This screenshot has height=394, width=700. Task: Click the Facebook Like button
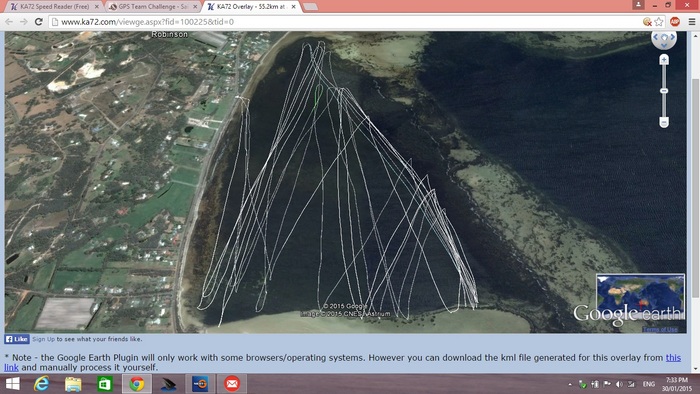pos(17,339)
